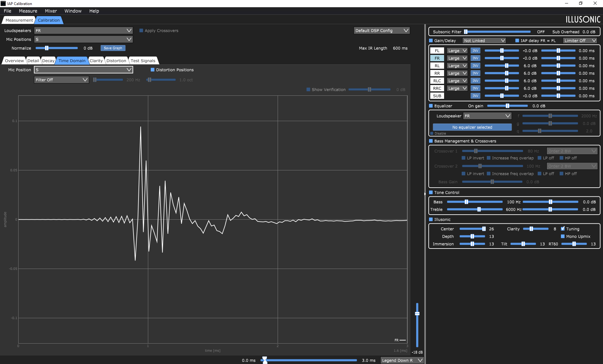Click the Equalizer On gain slider
The image size is (603, 364).
(x=507, y=106)
